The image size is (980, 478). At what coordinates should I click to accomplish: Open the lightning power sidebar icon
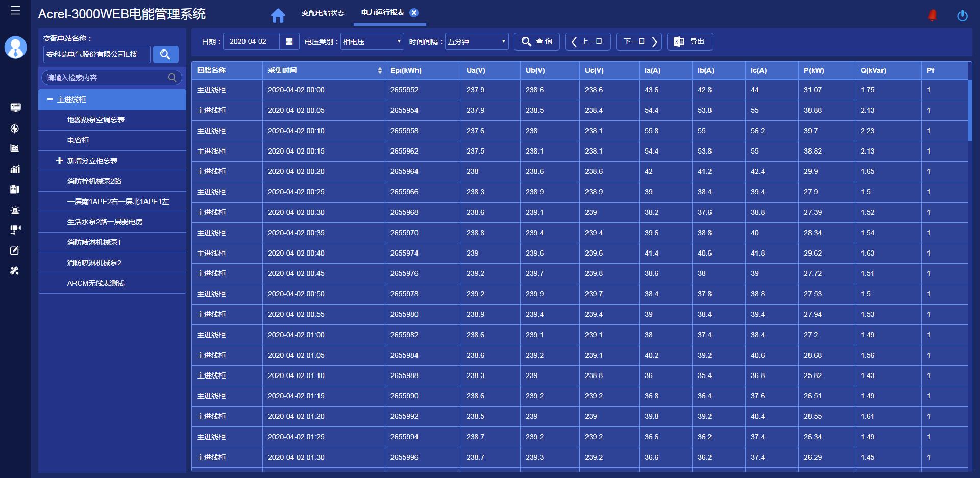pos(15,128)
